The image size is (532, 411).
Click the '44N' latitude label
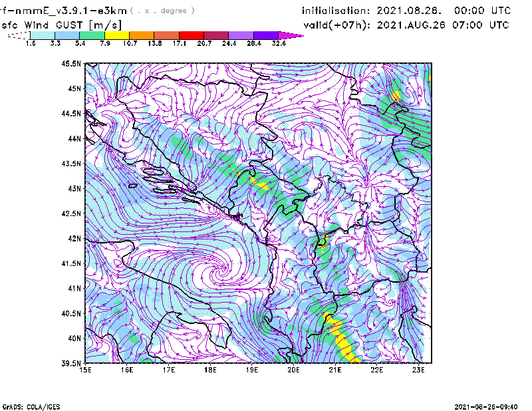74,138
